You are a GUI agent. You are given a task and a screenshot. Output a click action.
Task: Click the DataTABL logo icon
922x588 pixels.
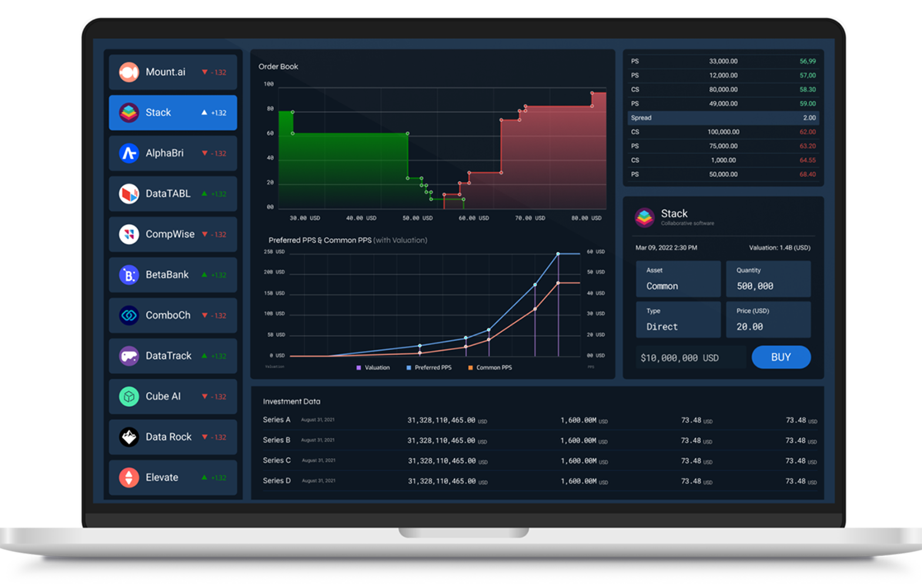coord(129,194)
